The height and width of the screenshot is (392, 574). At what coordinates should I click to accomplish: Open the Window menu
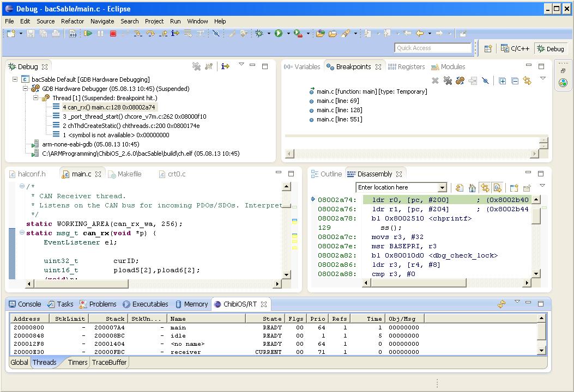click(197, 21)
